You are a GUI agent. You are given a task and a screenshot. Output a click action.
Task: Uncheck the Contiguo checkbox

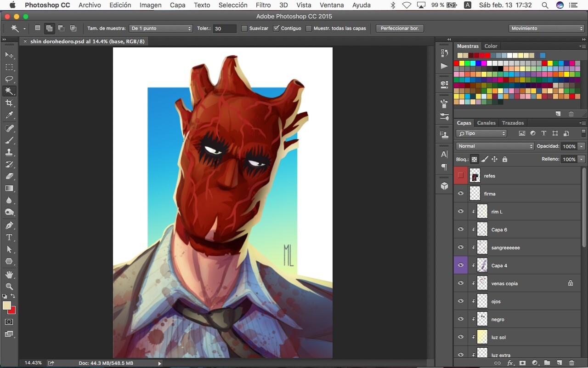tap(276, 28)
